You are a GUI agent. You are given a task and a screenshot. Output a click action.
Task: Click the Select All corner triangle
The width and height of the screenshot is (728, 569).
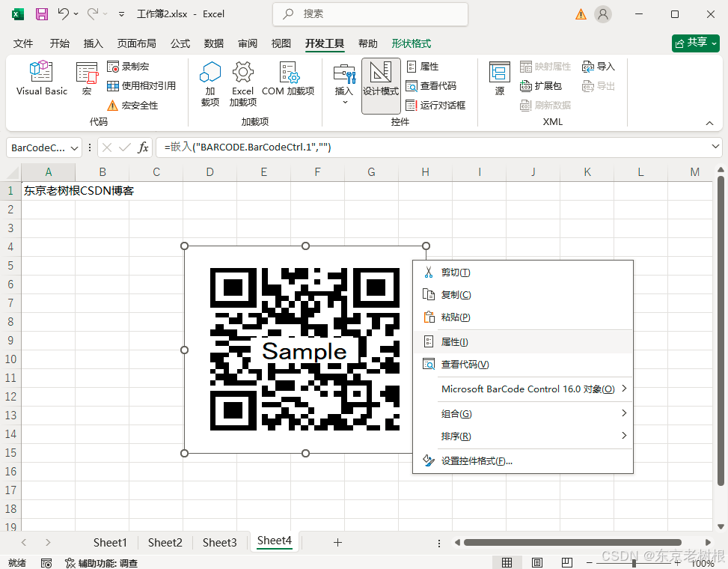12,172
